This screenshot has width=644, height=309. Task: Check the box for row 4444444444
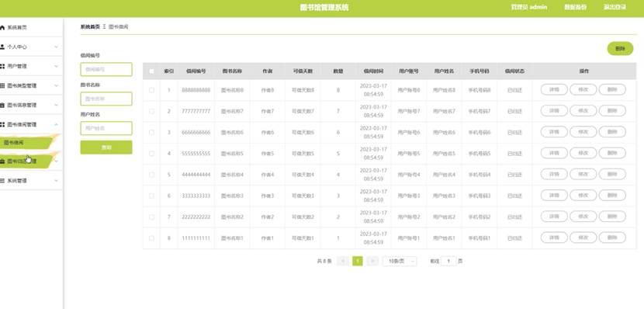(151, 175)
